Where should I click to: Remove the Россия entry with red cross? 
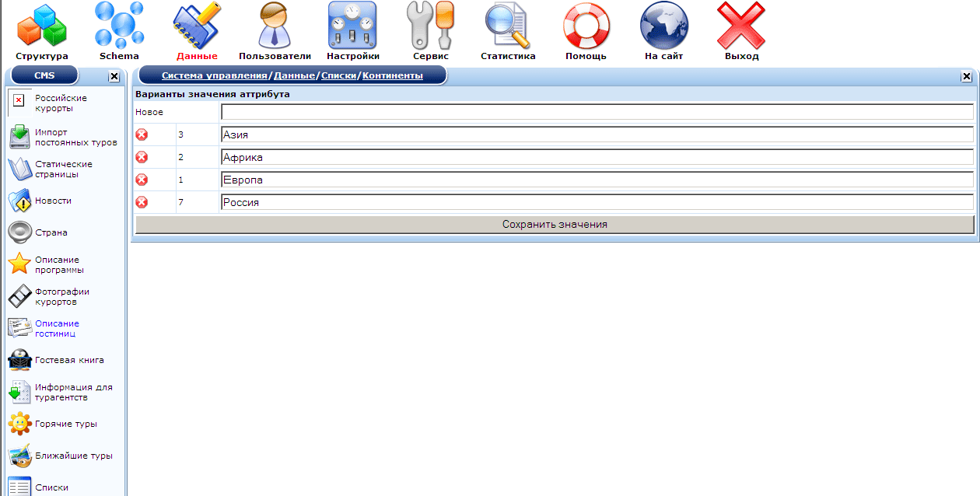pyautogui.click(x=142, y=203)
